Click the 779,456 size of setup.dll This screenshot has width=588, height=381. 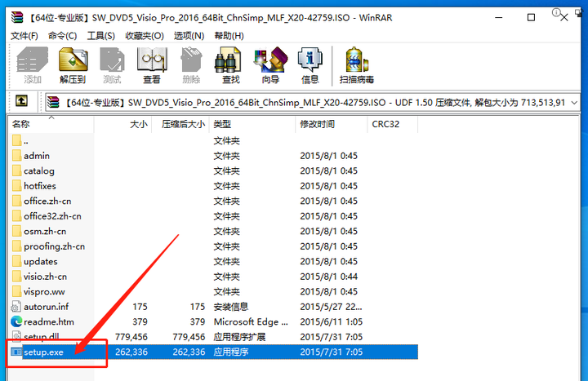pyautogui.click(x=131, y=337)
